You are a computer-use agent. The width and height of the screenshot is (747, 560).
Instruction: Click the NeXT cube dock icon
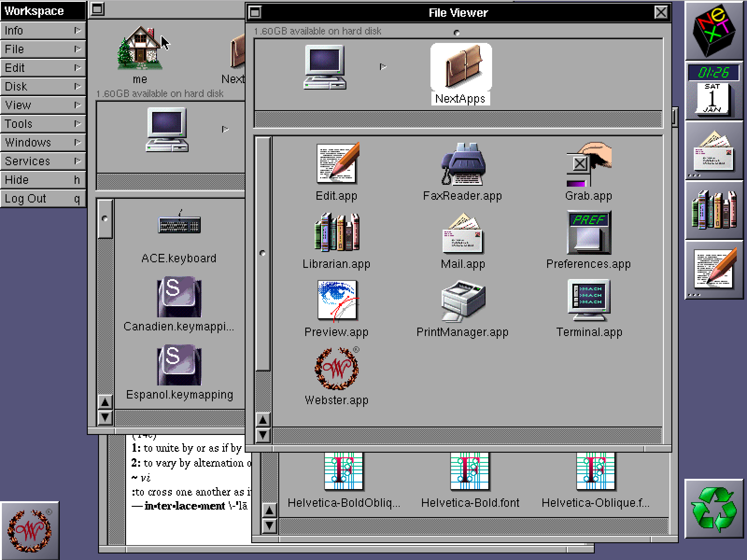click(714, 31)
